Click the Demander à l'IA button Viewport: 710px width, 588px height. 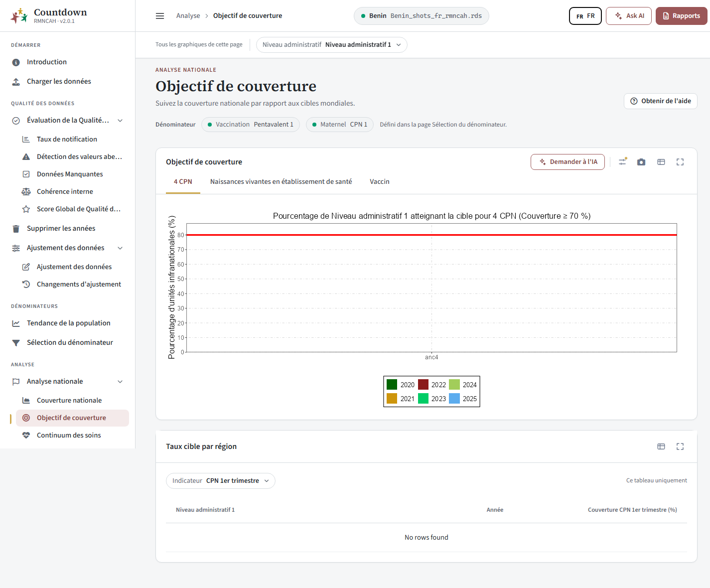tap(568, 162)
